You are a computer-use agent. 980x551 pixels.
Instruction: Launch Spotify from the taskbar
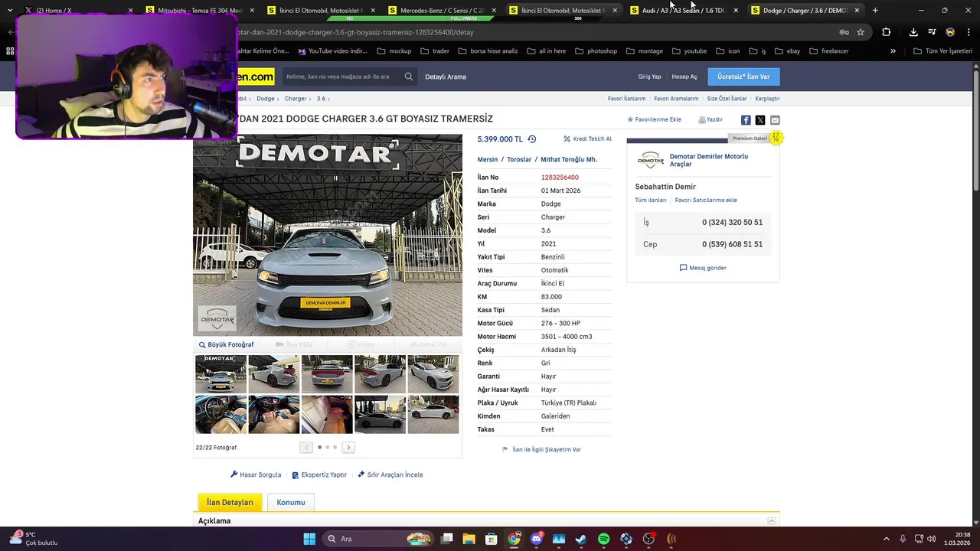pyautogui.click(x=603, y=539)
